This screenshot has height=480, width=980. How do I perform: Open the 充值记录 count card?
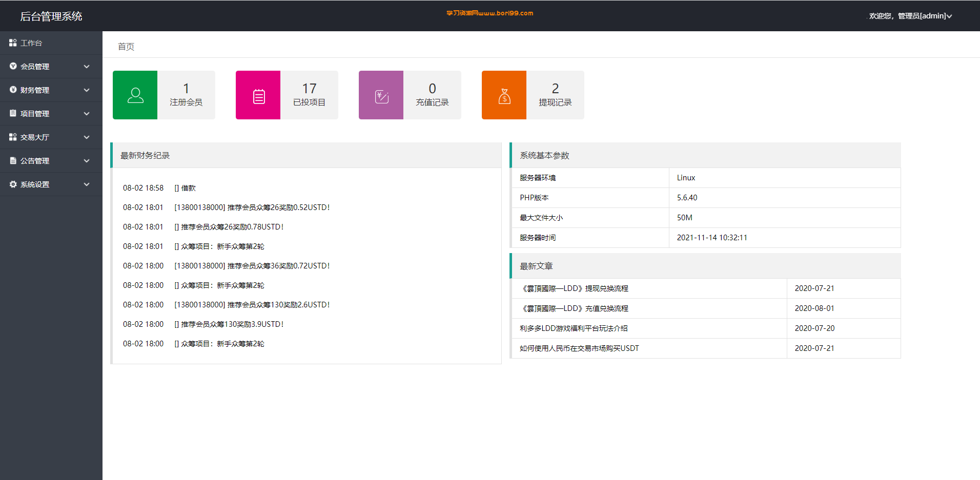(x=410, y=95)
